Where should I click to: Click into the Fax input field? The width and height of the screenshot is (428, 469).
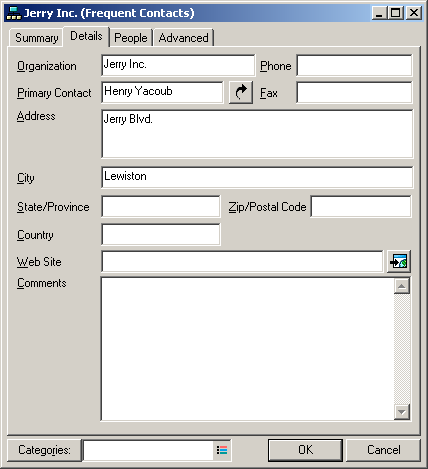(x=354, y=92)
